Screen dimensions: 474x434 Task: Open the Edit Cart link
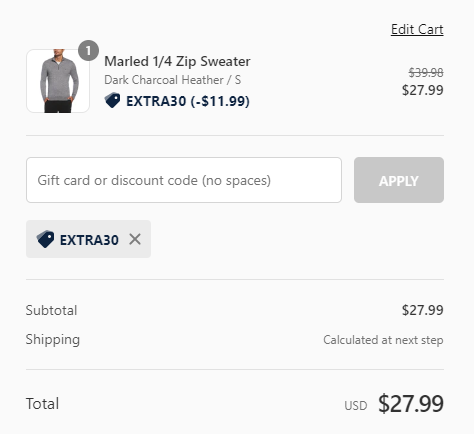(417, 29)
